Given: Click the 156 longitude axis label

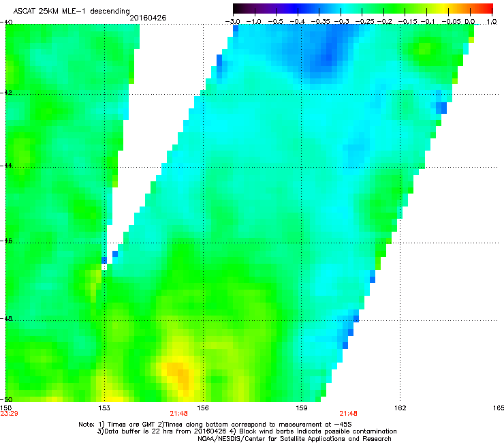Looking at the screenshot, I should click(203, 408).
